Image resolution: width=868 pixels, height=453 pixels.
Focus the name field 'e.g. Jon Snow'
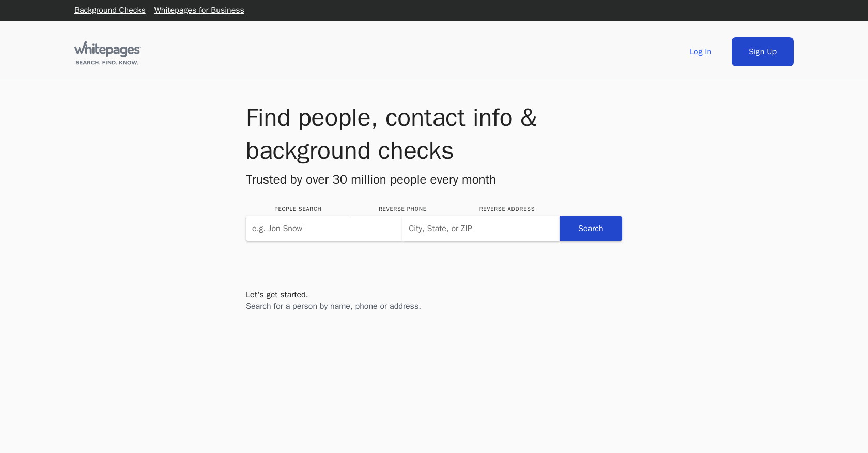(x=324, y=229)
